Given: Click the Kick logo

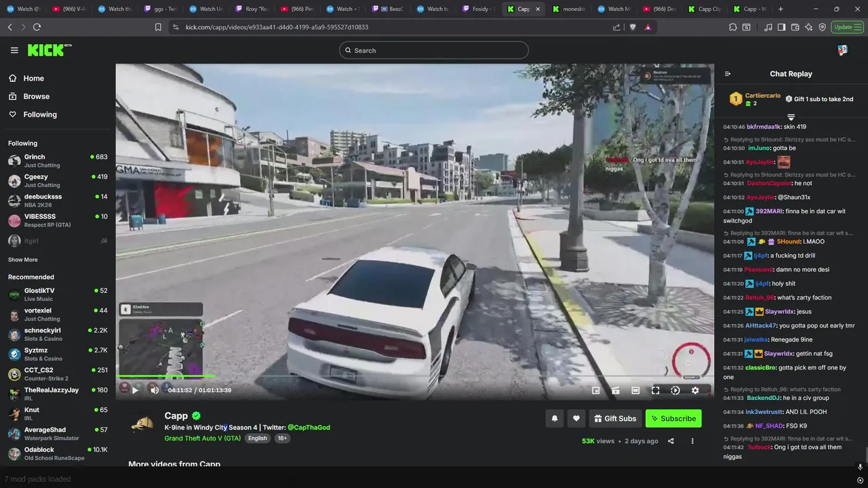Looking at the screenshot, I should tap(50, 50).
